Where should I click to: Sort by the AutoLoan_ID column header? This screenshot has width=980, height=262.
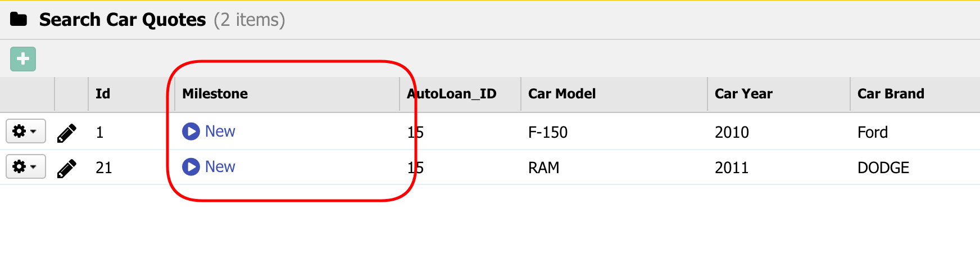[x=452, y=94]
